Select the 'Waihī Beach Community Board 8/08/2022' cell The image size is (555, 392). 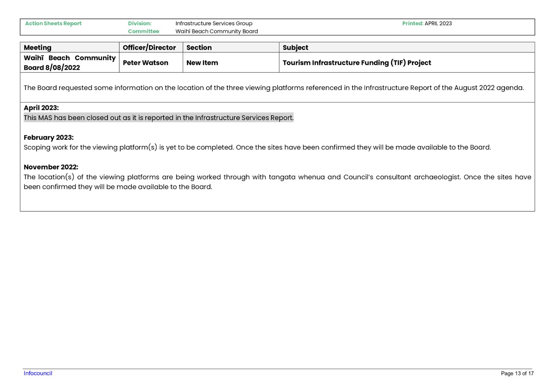(x=70, y=63)
